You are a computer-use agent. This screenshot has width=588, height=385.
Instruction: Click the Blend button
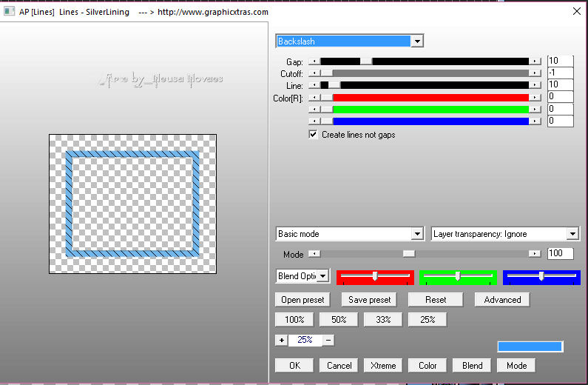(x=472, y=366)
